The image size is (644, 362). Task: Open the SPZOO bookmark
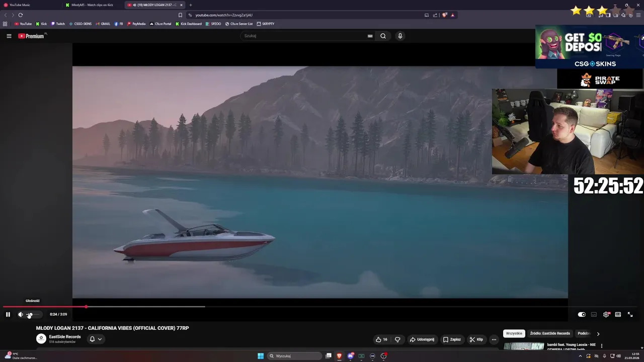pos(213,24)
